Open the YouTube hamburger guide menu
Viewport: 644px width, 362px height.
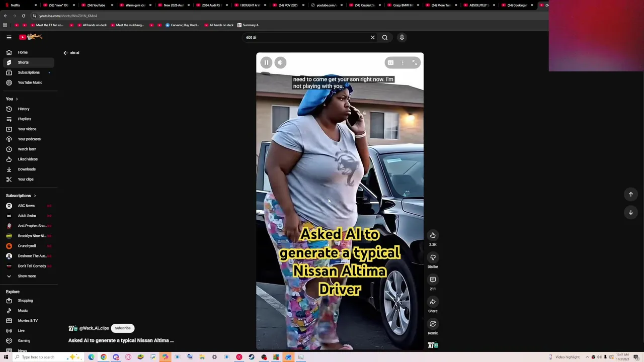tap(9, 37)
